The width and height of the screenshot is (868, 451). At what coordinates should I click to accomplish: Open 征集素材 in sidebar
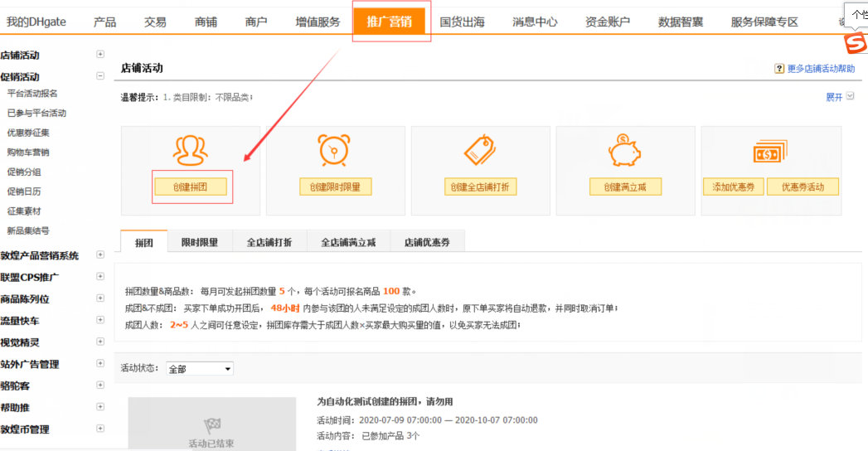point(24,211)
